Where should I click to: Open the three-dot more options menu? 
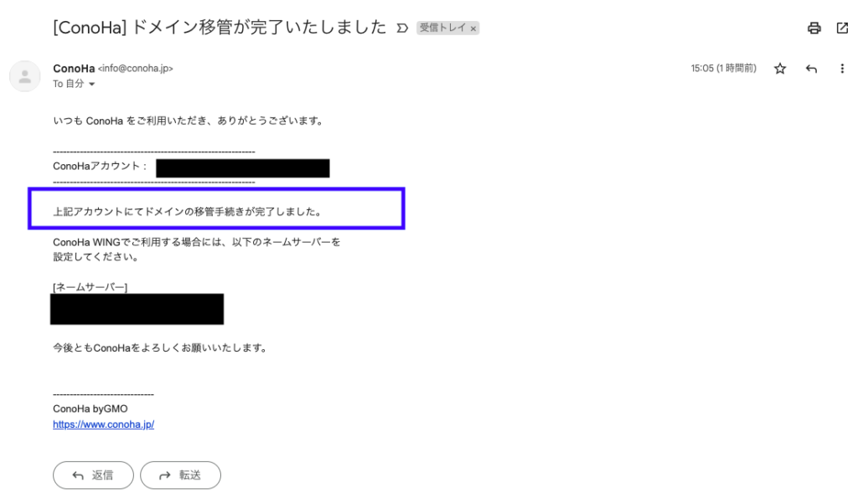coord(841,69)
